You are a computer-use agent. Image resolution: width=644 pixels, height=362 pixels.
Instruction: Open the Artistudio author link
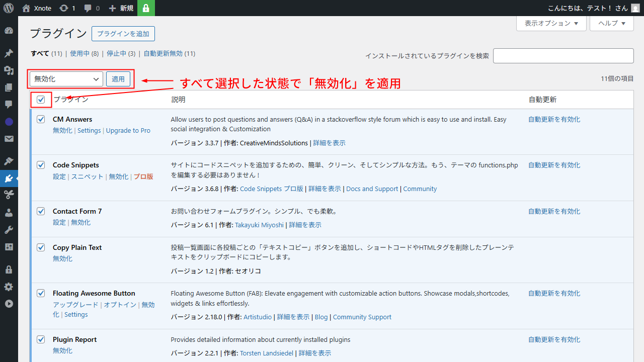(258, 317)
